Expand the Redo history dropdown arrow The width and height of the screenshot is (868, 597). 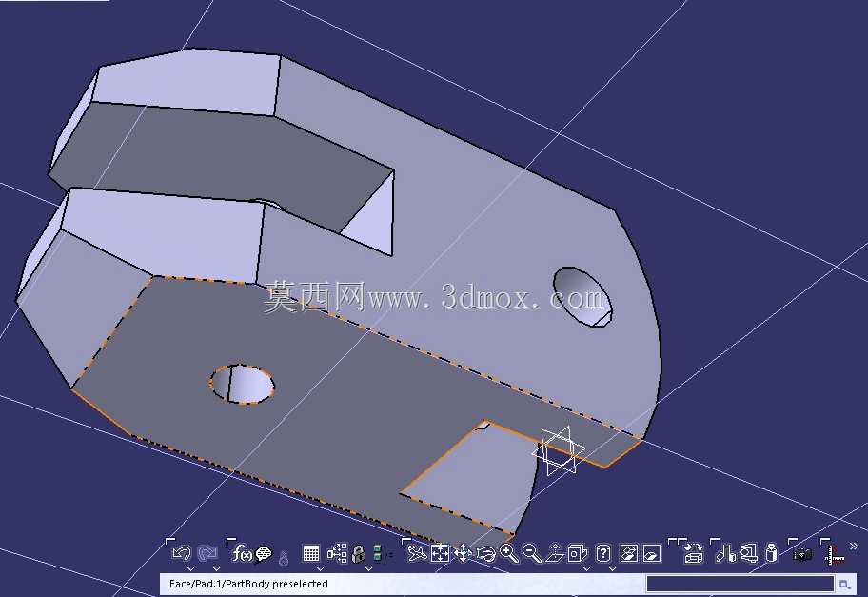click(x=216, y=568)
